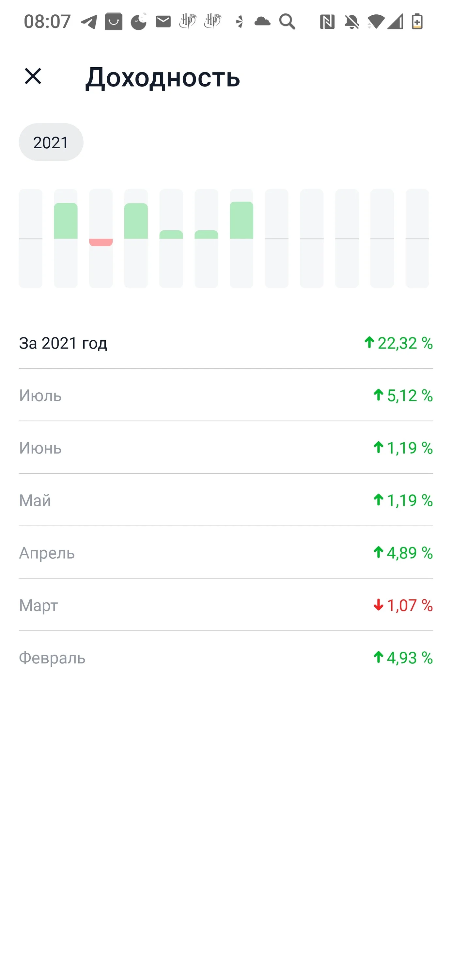This screenshot has height=980, width=452.
Task: Open the Июль 5,12 % row
Action: pyautogui.click(x=226, y=395)
